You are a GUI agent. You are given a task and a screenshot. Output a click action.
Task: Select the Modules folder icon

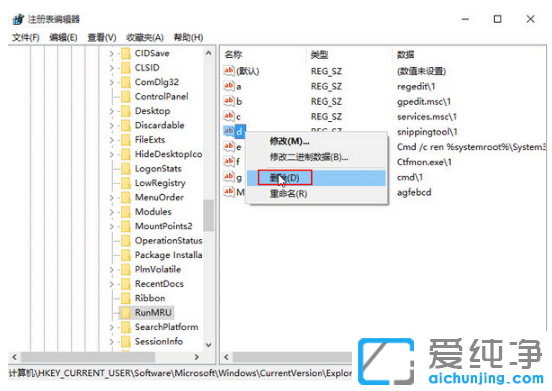[x=126, y=212]
